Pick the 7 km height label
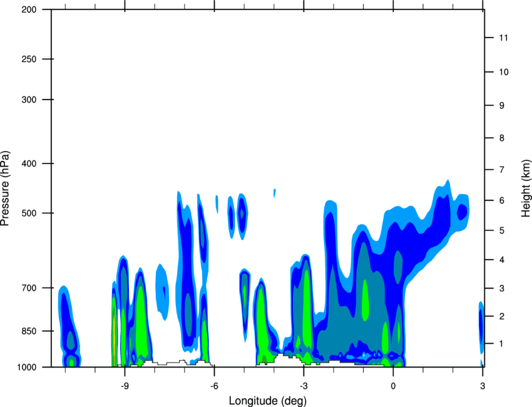Image resolution: width=532 pixels, height=407 pixels. (502, 170)
